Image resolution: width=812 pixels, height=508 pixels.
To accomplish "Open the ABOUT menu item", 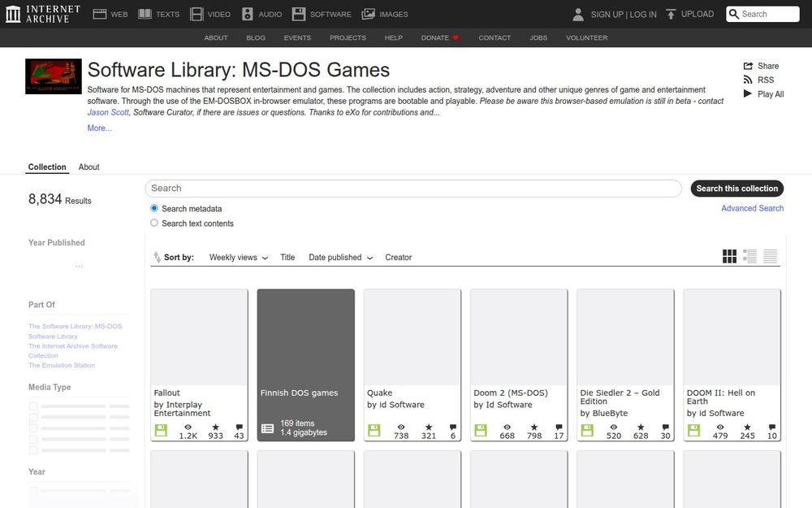I will pos(216,38).
